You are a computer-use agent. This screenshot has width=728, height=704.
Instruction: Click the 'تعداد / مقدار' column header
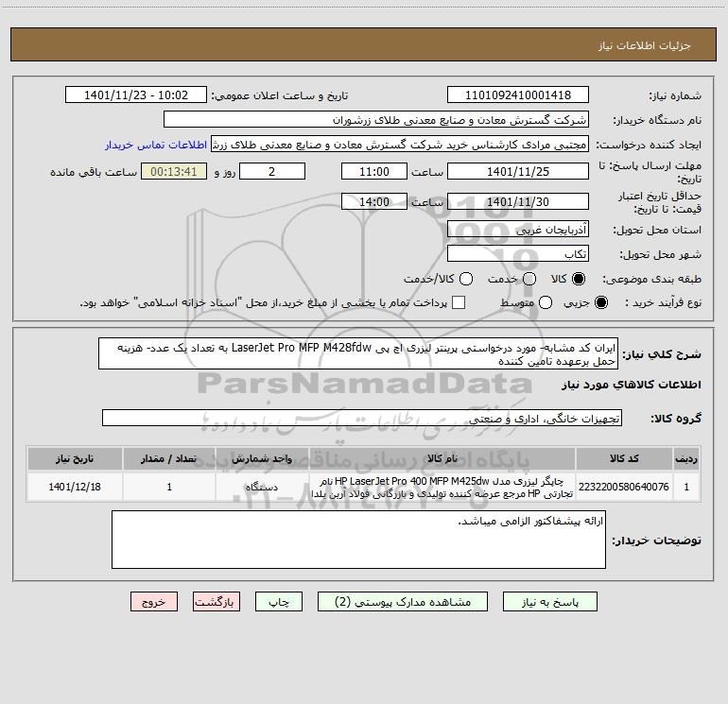pyautogui.click(x=169, y=458)
